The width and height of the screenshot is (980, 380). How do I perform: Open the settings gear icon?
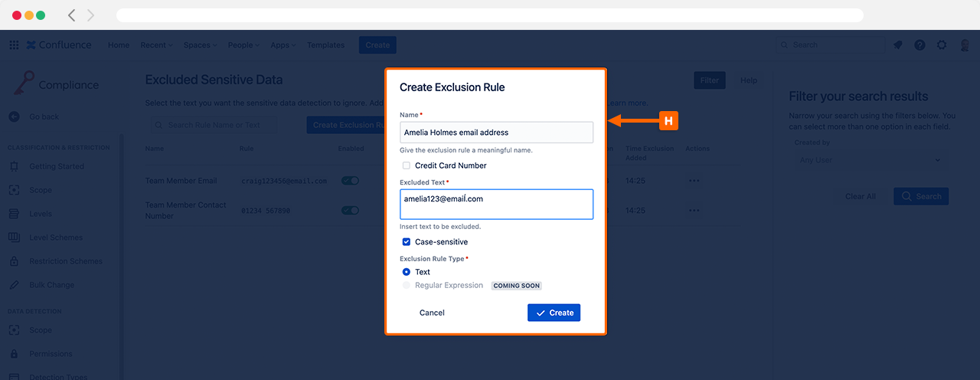coord(942,45)
